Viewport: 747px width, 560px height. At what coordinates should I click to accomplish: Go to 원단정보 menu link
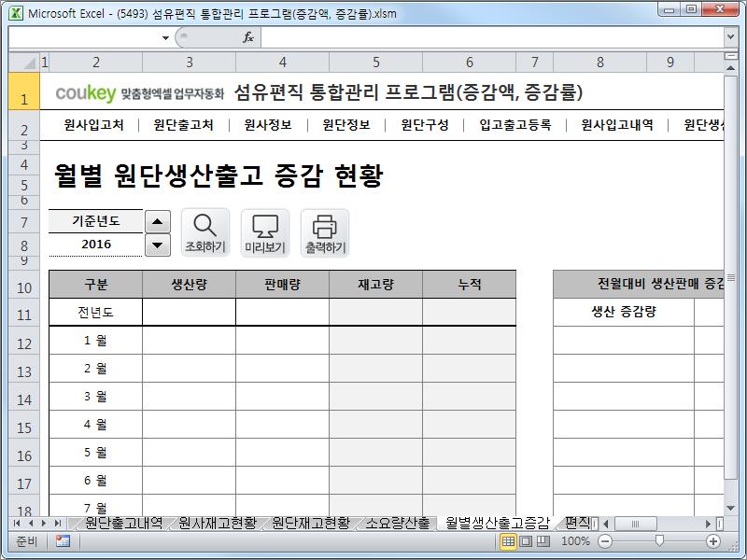pos(346,125)
